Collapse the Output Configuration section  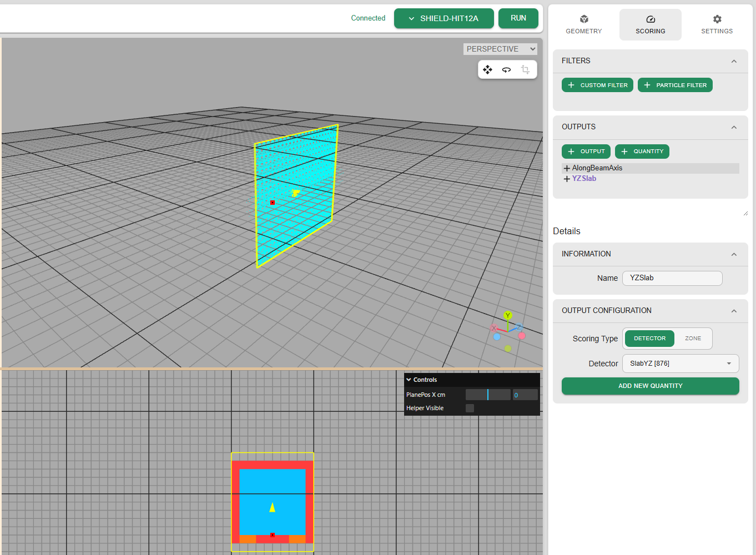[x=734, y=311]
